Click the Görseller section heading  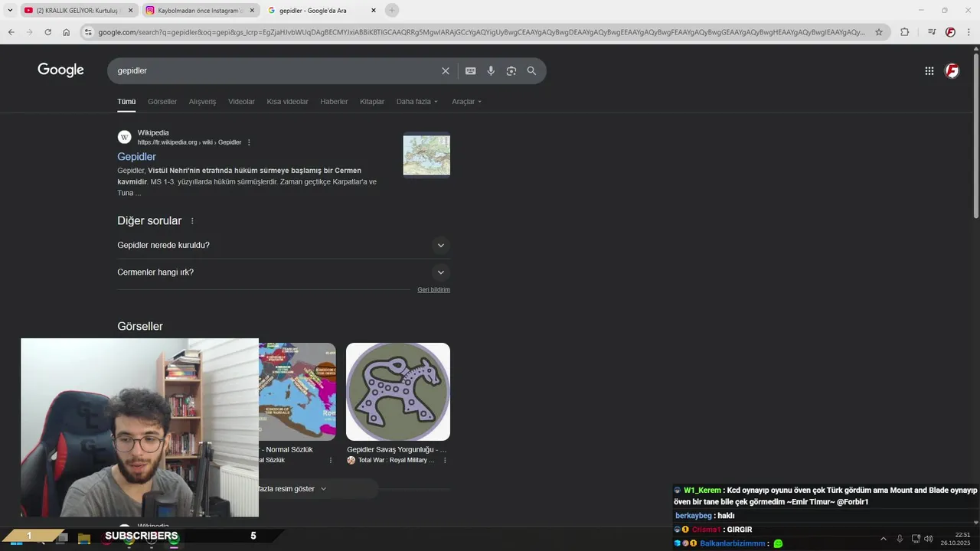point(140,327)
